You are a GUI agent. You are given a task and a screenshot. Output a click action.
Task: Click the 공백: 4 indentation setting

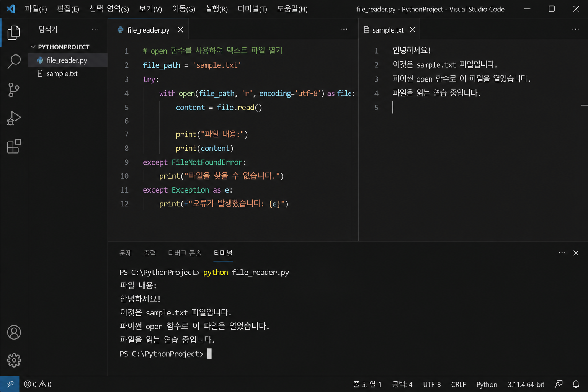pyautogui.click(x=402, y=384)
